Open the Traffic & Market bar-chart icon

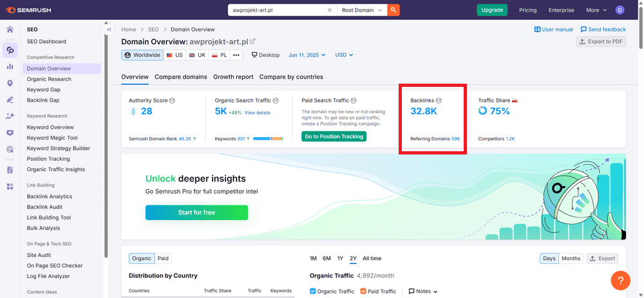10,67
